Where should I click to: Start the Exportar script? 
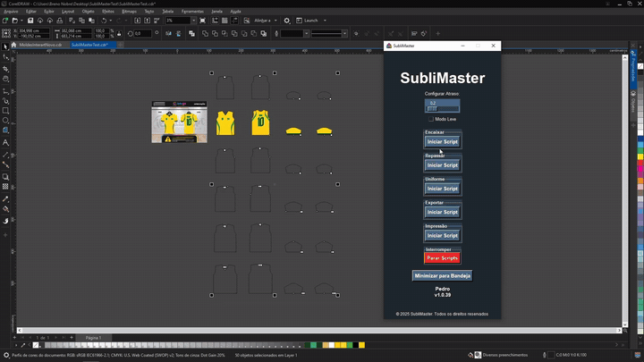[443, 212]
